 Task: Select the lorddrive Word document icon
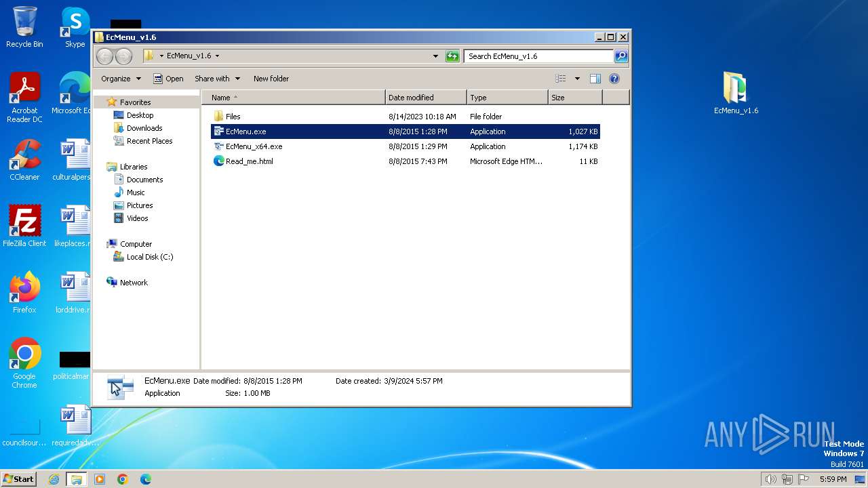coord(73,293)
